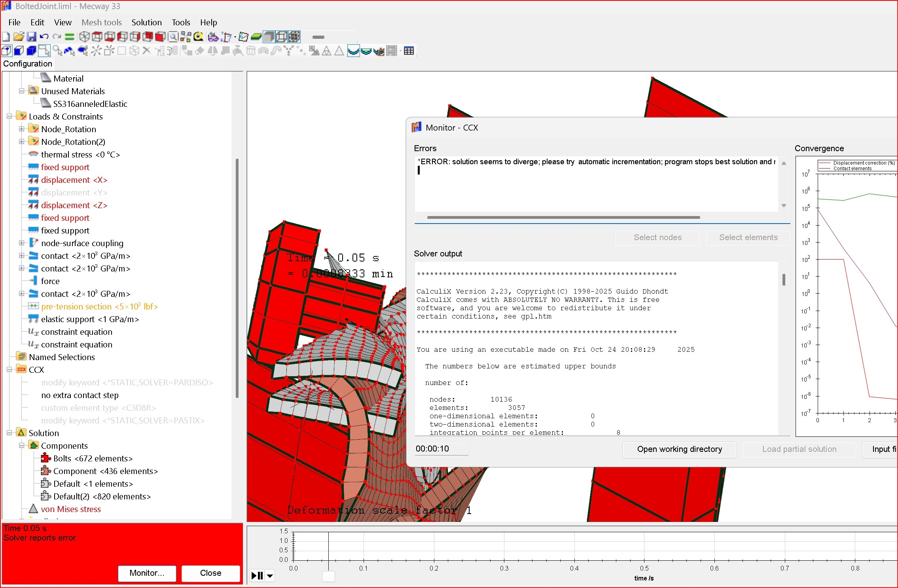Toggle the deformed view button

(353, 51)
